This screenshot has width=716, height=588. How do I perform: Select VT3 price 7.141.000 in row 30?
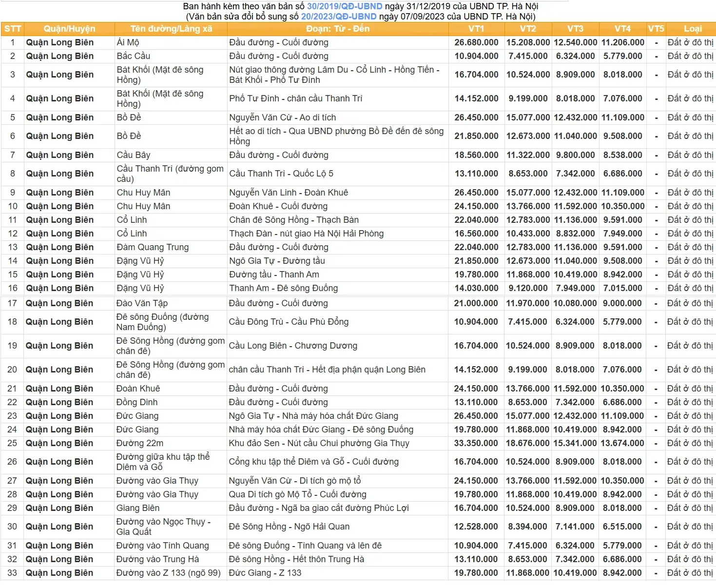575,527
